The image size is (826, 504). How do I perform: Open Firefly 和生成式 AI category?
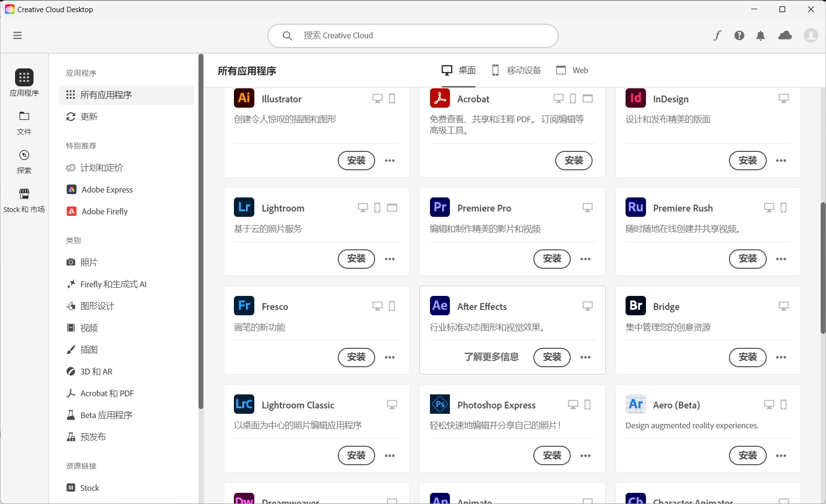[127, 284]
